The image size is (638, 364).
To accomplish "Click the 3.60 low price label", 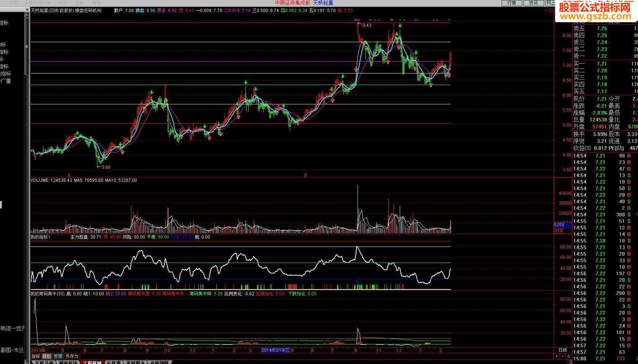I will pos(106,167).
